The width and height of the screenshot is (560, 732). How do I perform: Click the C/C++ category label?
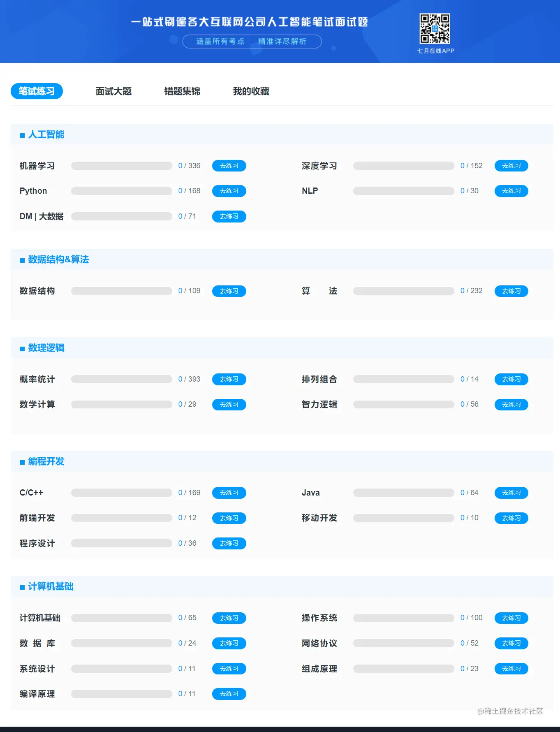coord(31,493)
